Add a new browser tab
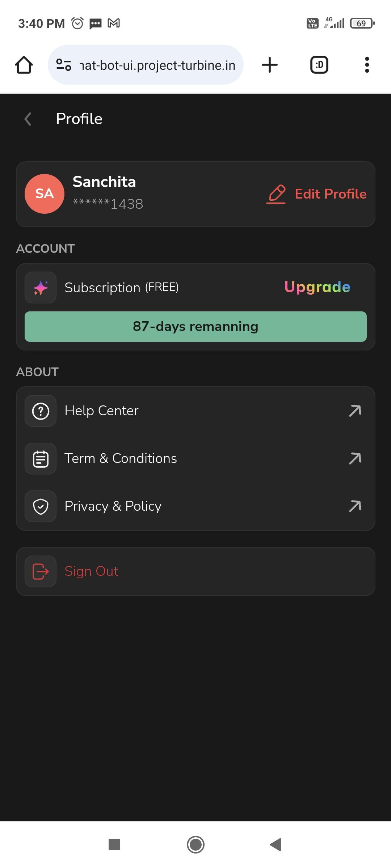This screenshot has width=391, height=868. [x=270, y=65]
